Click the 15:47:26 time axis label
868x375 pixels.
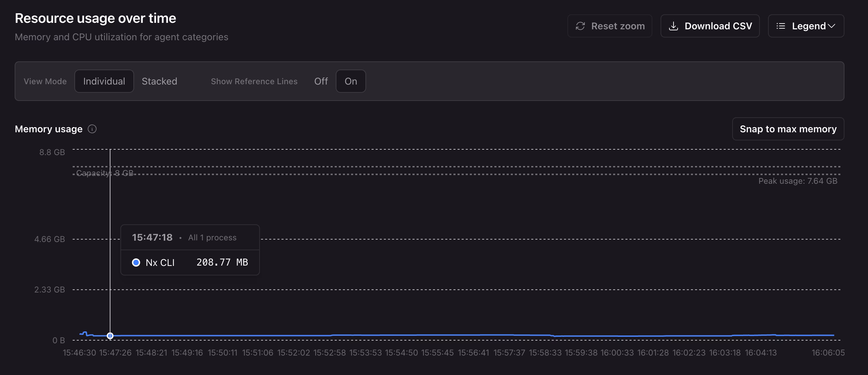[115, 353]
